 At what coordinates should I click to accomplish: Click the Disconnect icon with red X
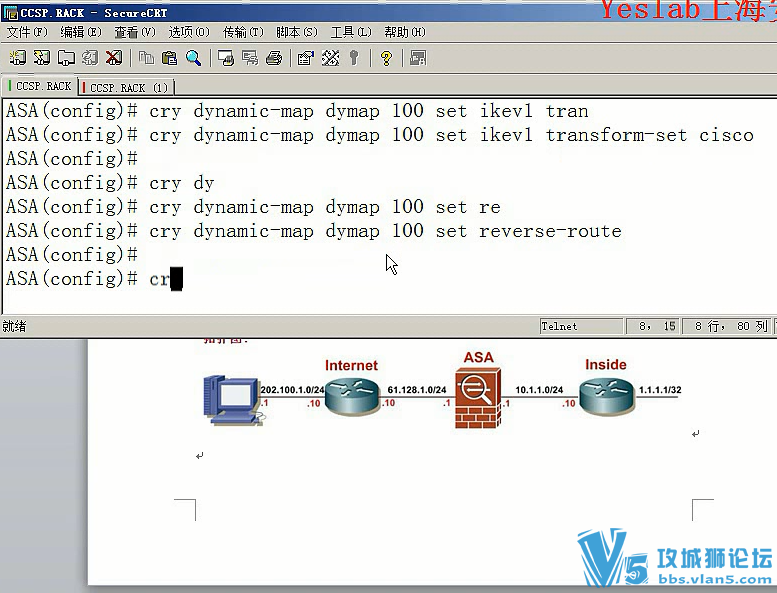[114, 58]
